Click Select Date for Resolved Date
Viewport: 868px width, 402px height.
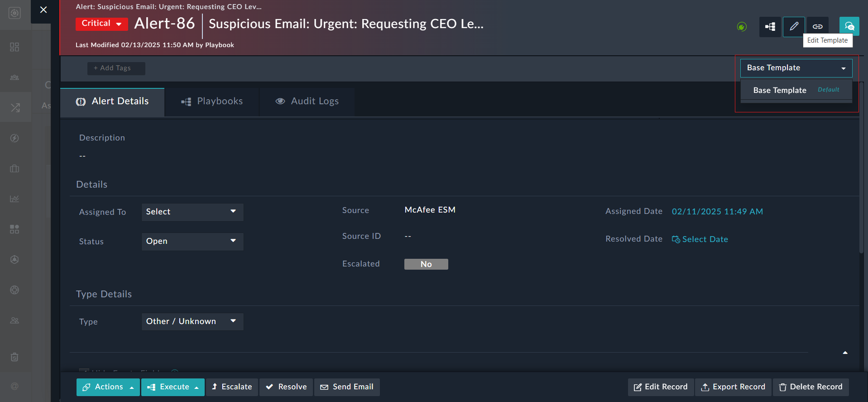[x=700, y=239]
